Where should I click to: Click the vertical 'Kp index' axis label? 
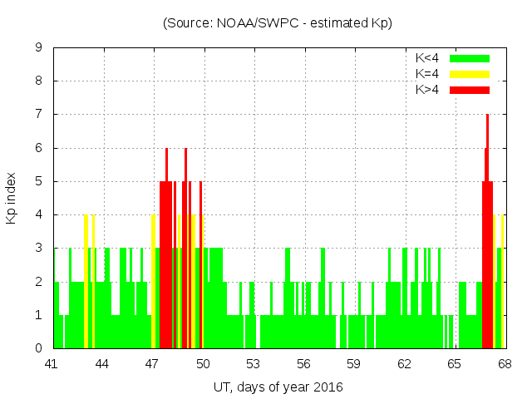(11, 199)
